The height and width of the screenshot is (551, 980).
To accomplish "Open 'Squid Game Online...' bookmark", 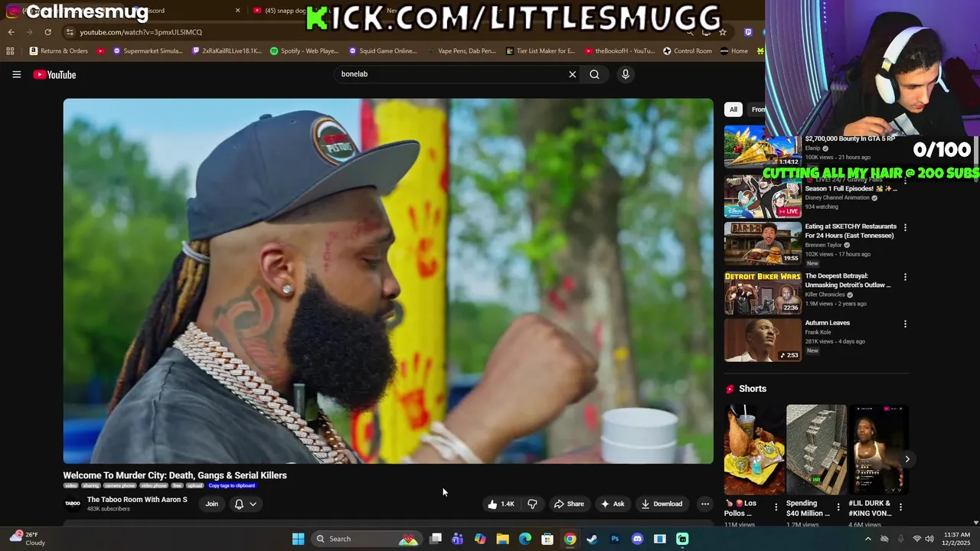I will coord(383,51).
